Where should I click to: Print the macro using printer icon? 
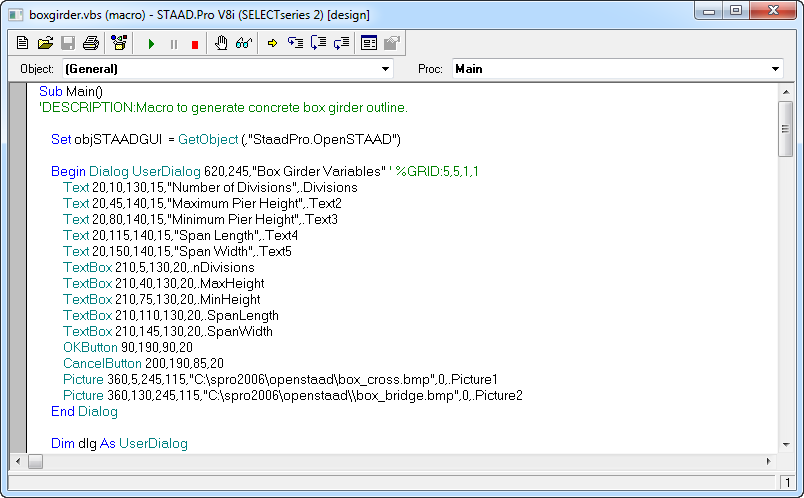point(91,43)
